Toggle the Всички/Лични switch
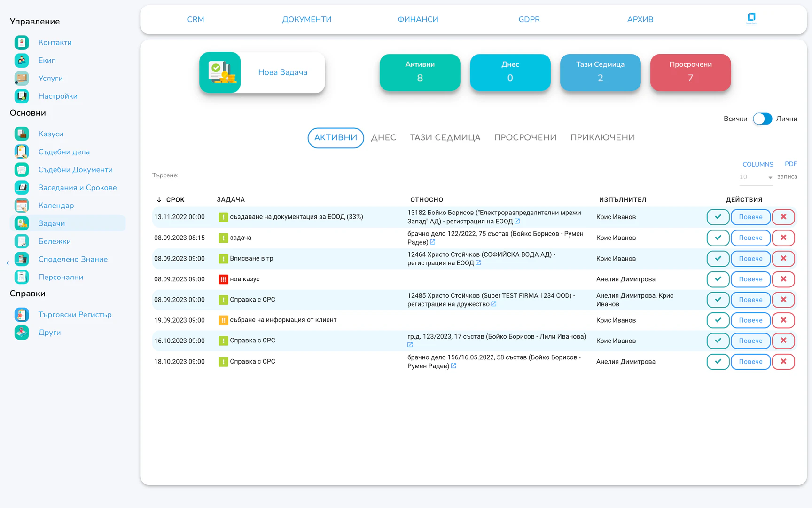 point(762,119)
